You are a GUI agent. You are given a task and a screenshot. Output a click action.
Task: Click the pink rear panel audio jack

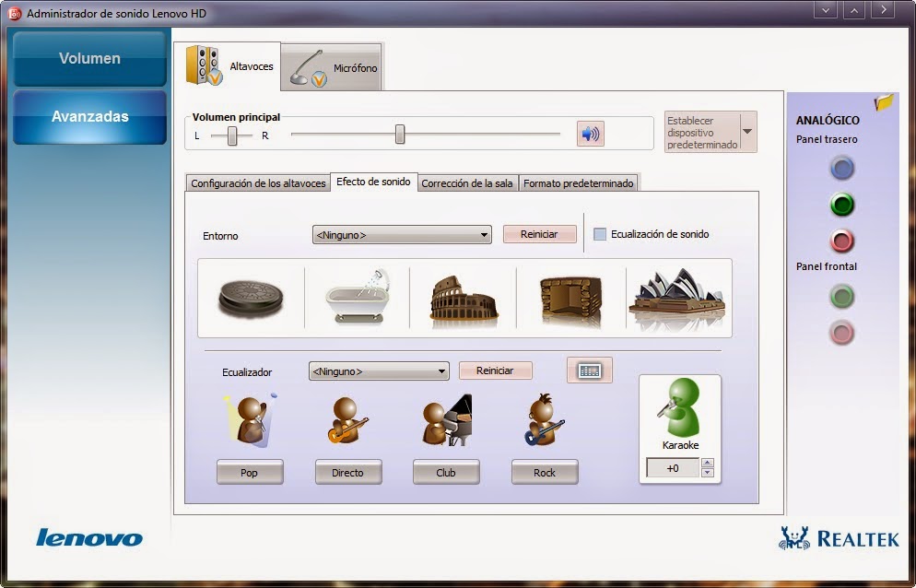click(841, 241)
